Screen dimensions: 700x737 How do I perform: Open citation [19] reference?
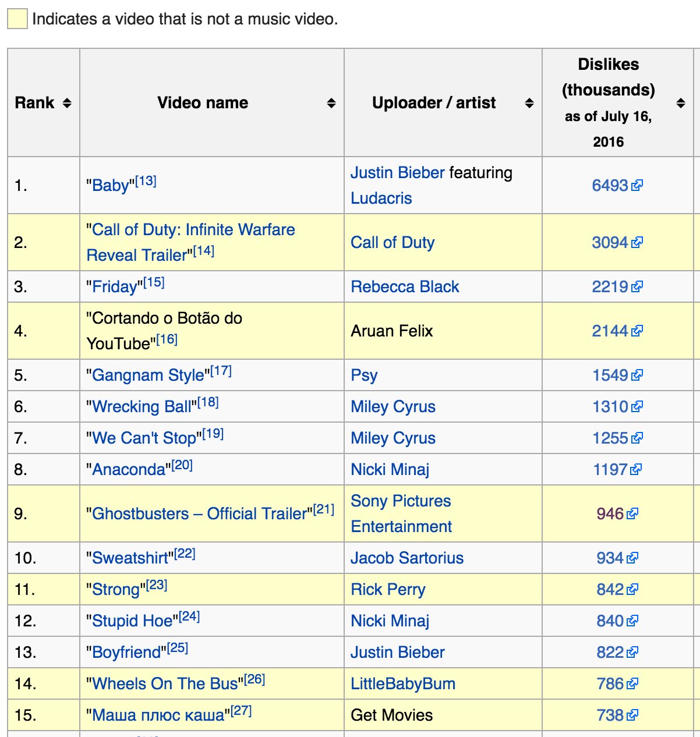click(213, 434)
